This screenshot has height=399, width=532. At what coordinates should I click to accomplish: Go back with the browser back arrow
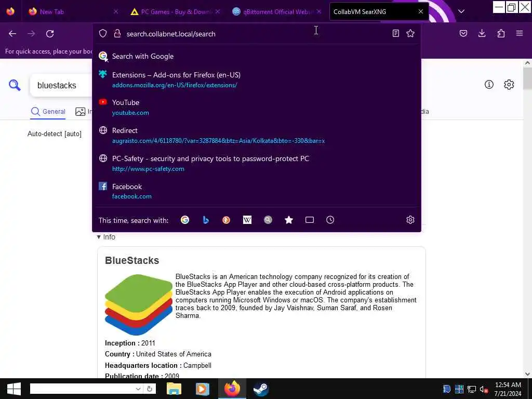pos(12,34)
